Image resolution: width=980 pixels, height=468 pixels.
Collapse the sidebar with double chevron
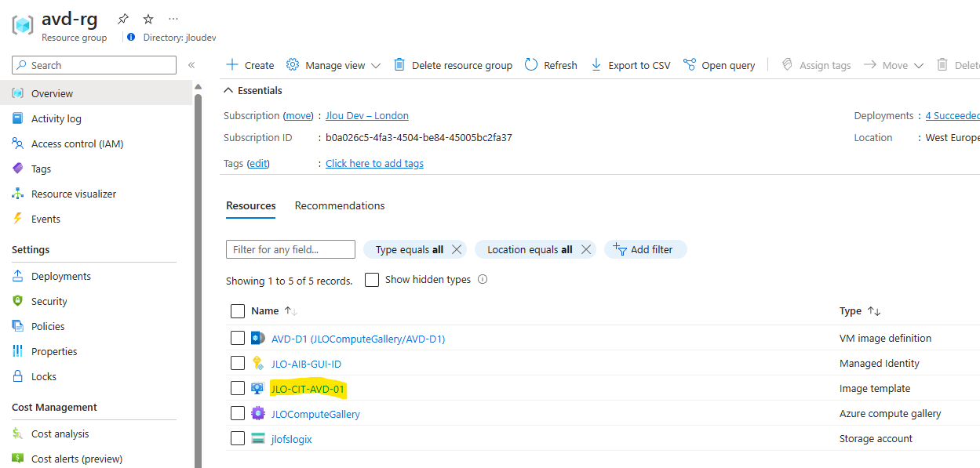point(191,65)
